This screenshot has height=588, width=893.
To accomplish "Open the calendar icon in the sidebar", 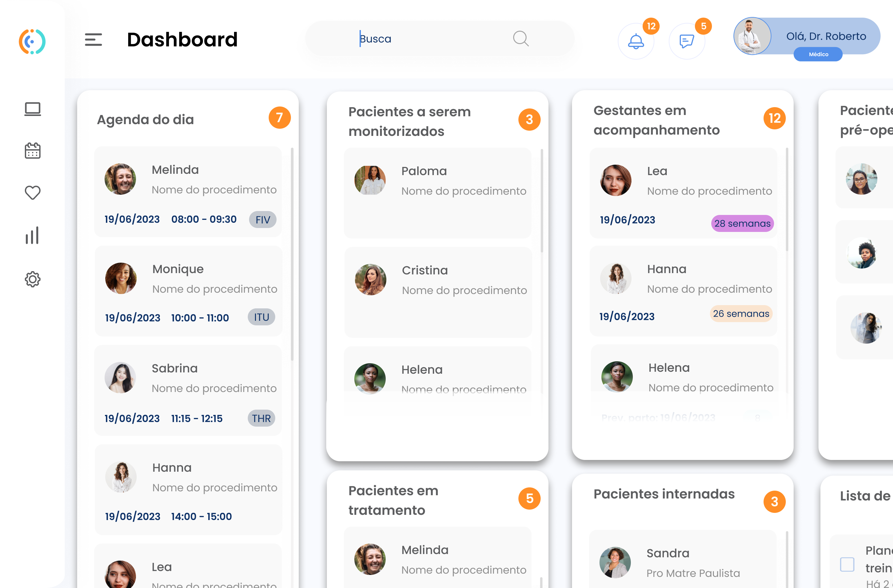I will pos(33,151).
